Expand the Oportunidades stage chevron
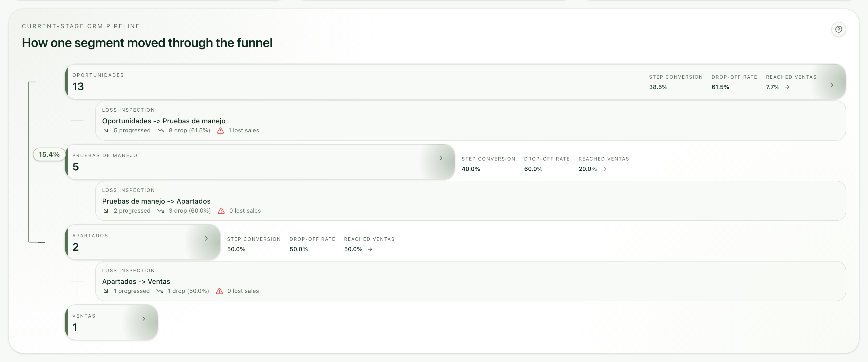This screenshot has height=362, width=868. [x=831, y=85]
